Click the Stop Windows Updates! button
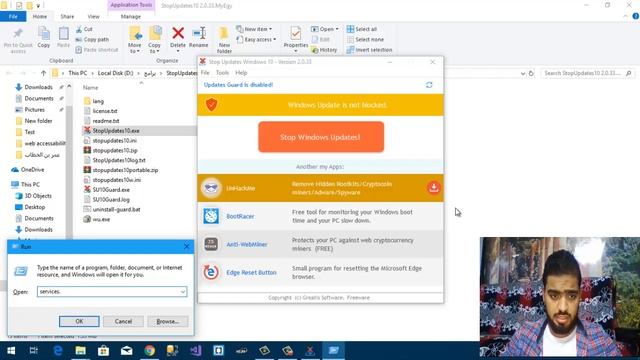Screen dimensions: 640x360 [x=321, y=137]
